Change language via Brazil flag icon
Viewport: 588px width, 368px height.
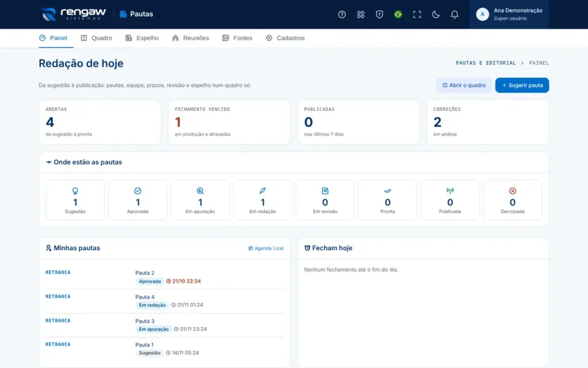[x=398, y=14]
